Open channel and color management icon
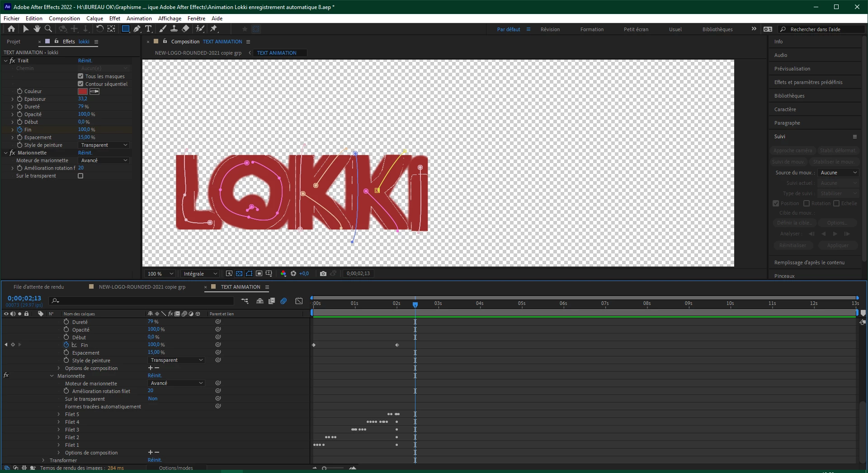Screen dimensions: 868x473 pos(283,273)
